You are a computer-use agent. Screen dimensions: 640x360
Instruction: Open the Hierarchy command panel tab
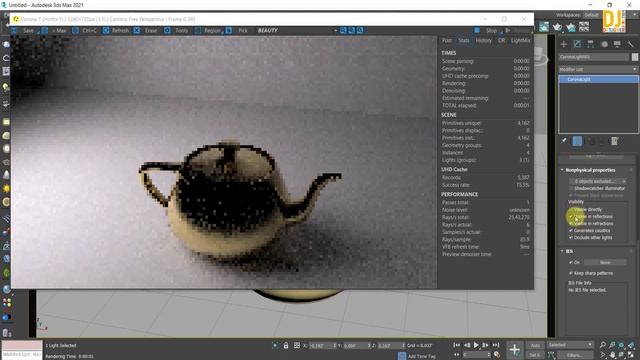(591, 44)
